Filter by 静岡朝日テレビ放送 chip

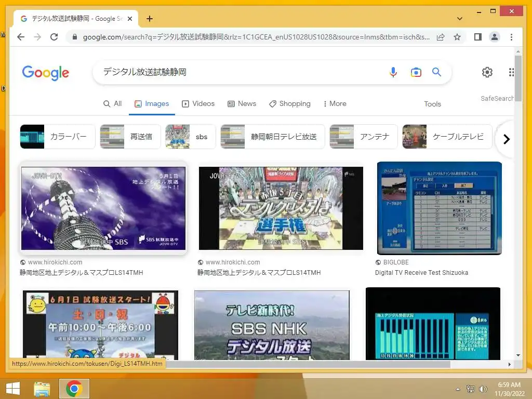tap(272, 137)
